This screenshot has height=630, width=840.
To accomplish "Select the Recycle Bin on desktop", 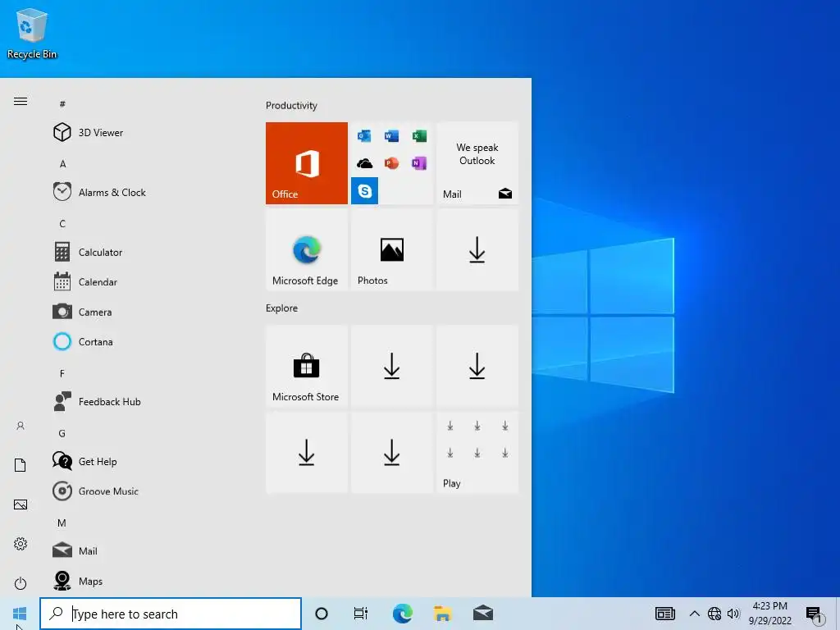I will coord(32,34).
